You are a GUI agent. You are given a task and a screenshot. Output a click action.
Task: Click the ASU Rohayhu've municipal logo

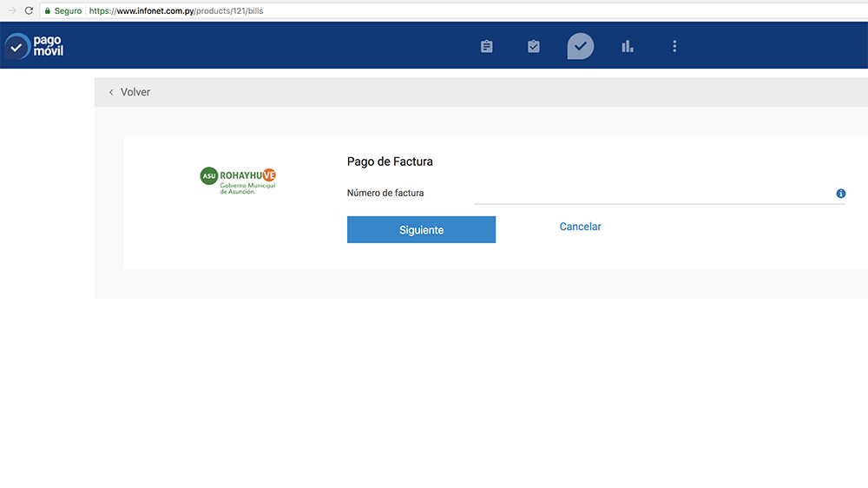pos(238,180)
